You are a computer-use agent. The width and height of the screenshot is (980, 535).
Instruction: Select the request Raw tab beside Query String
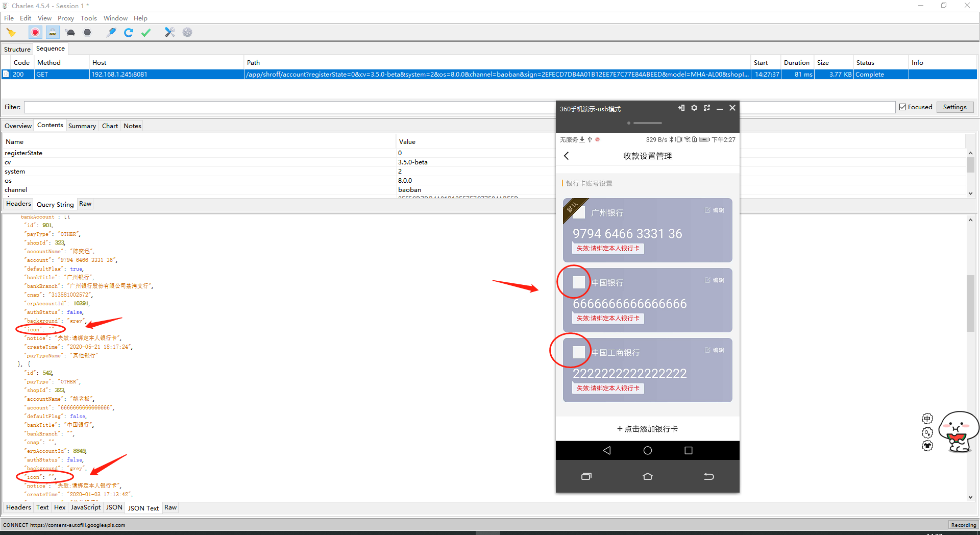(85, 204)
